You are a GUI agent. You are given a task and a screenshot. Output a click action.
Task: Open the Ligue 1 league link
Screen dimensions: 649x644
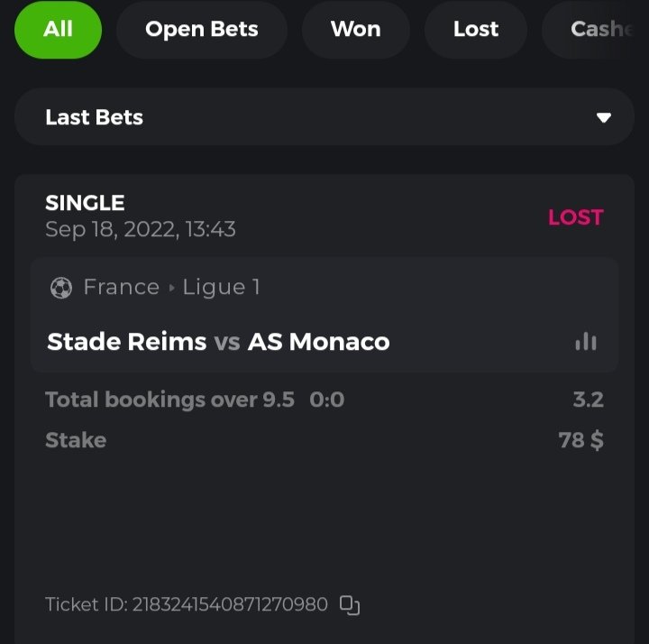pyautogui.click(x=221, y=287)
